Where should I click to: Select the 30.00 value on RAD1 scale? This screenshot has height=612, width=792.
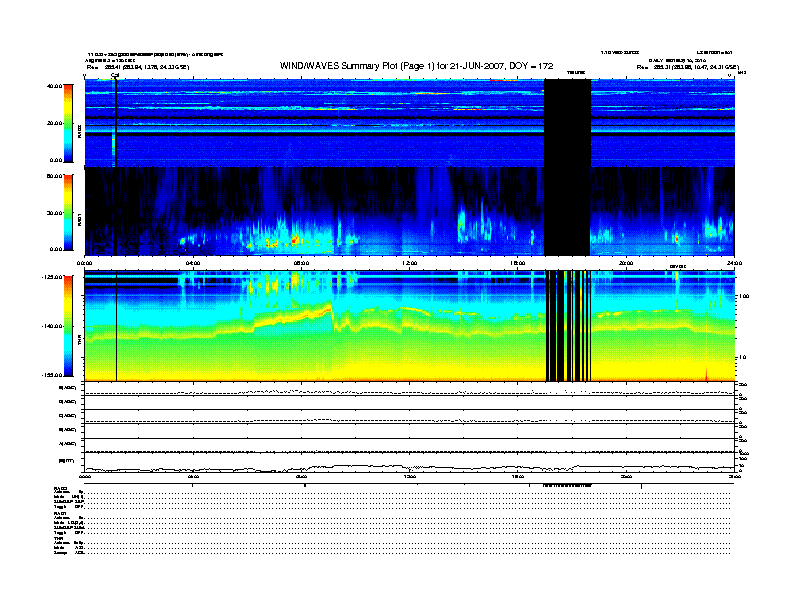click(x=55, y=213)
